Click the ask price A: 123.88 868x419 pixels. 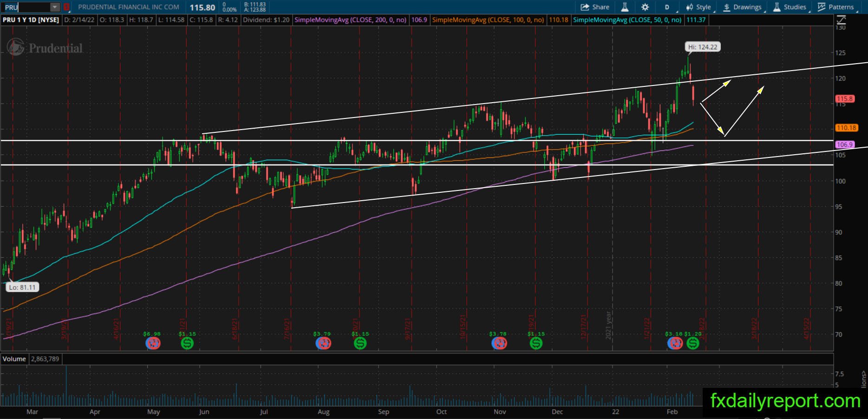256,10
